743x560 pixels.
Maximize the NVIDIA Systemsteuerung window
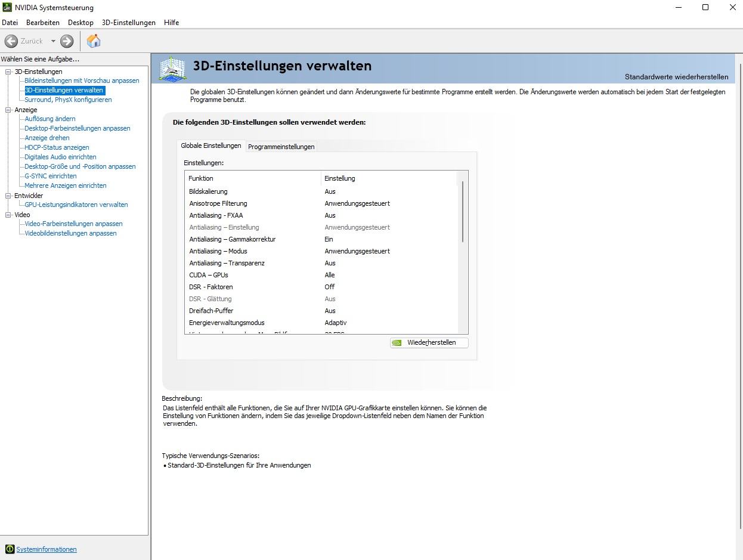pos(705,8)
